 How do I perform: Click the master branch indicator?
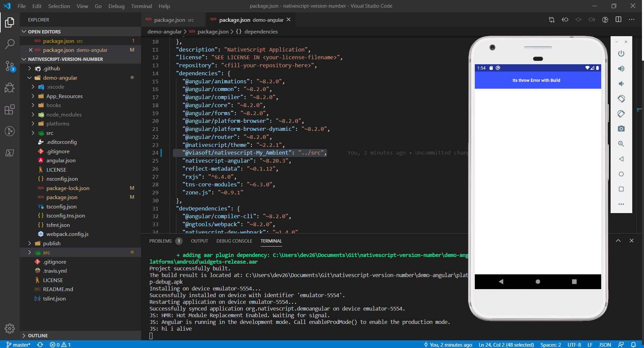coord(19,345)
